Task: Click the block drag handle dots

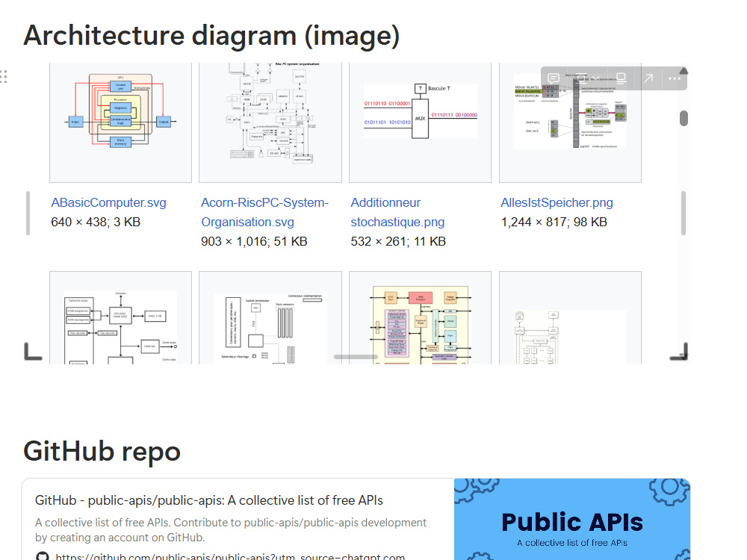Action: 4,77
